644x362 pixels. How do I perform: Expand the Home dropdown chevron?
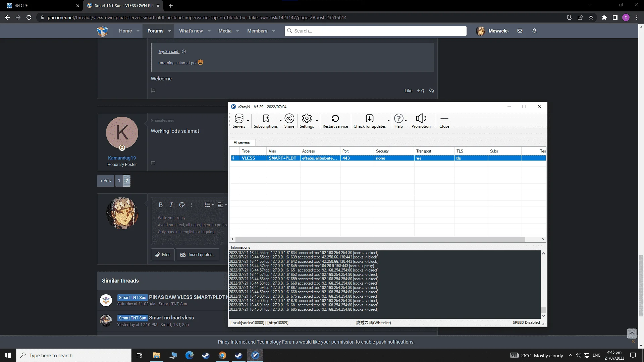tap(138, 31)
